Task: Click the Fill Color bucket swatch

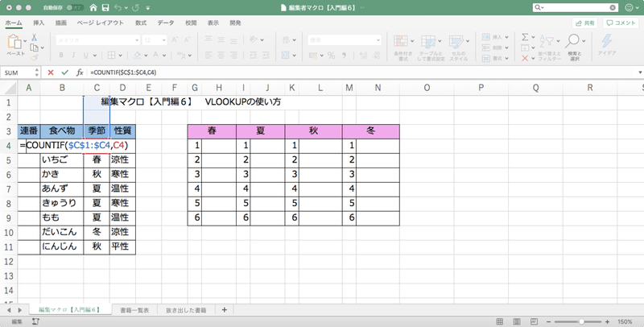Action: (137, 55)
